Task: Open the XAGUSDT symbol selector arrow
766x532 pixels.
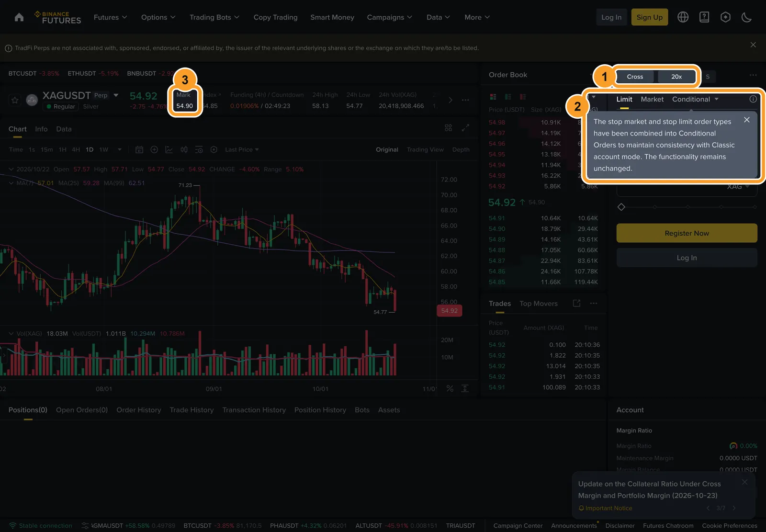Action: (x=116, y=95)
